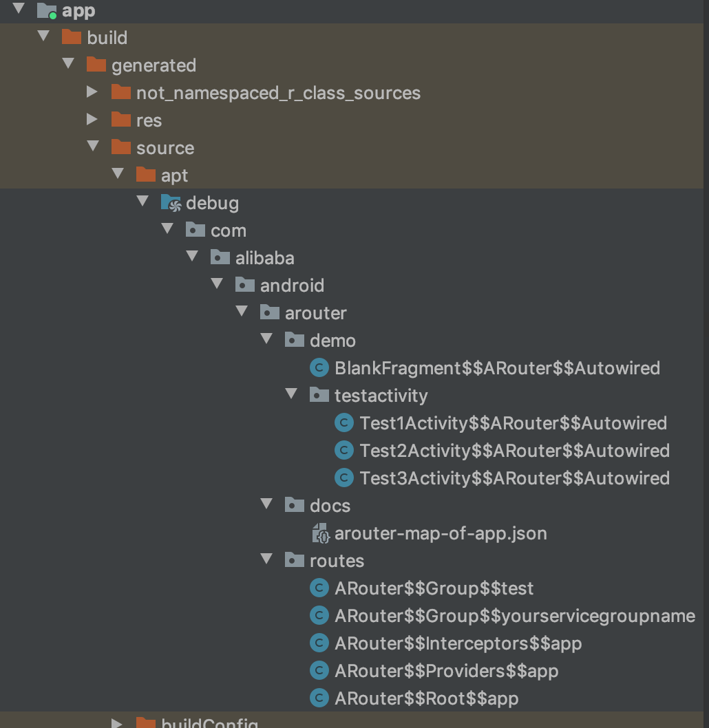Select ARouter$$Interceptors$$app class name

[x=458, y=643]
